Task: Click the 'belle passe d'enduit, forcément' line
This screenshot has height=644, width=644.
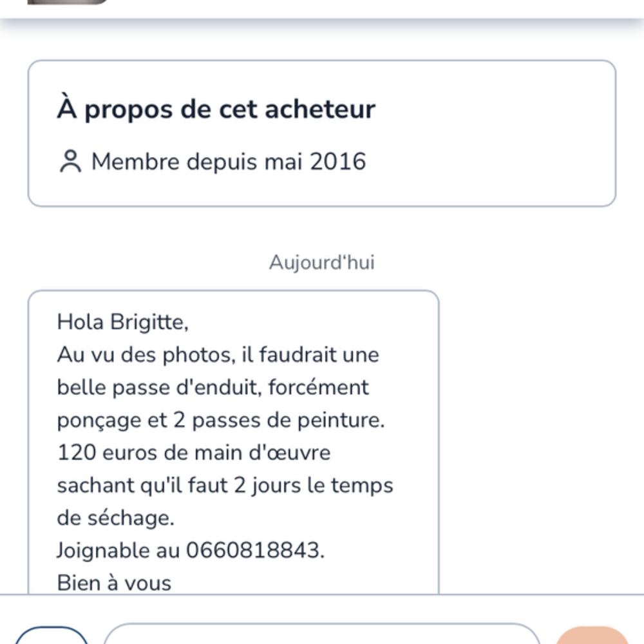Action: click(x=213, y=387)
